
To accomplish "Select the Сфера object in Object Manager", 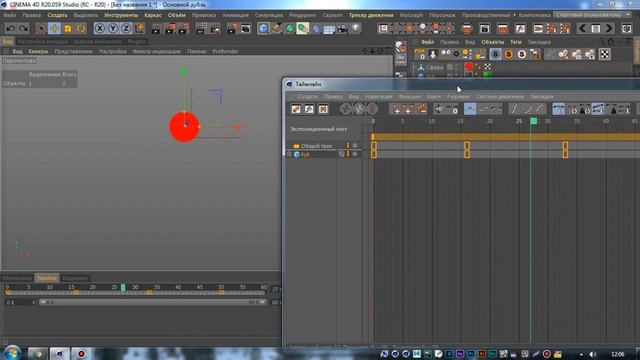I will (434, 67).
